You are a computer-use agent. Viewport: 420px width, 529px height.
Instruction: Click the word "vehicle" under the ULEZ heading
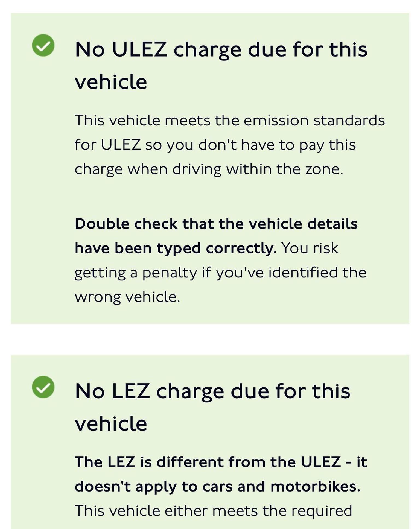[111, 82]
